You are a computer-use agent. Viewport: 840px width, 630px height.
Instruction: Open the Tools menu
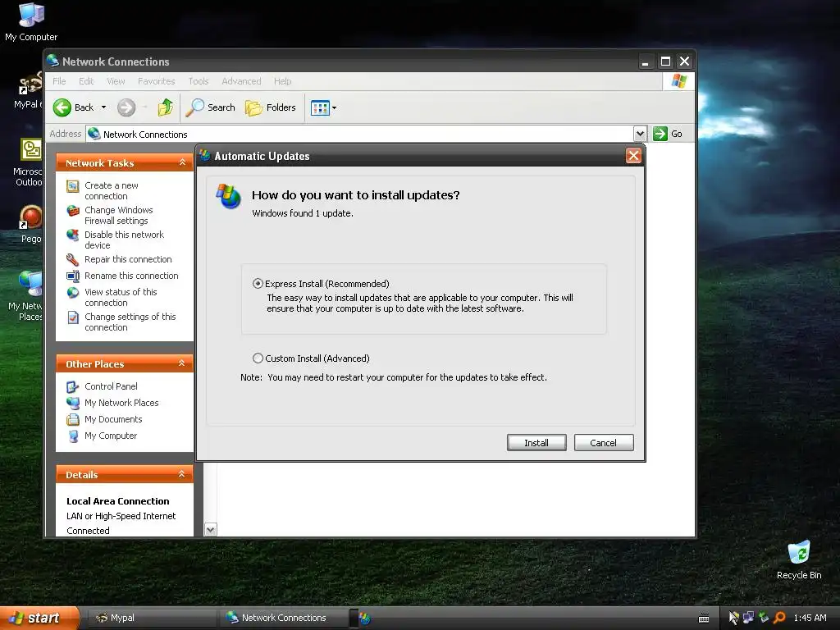(x=199, y=81)
